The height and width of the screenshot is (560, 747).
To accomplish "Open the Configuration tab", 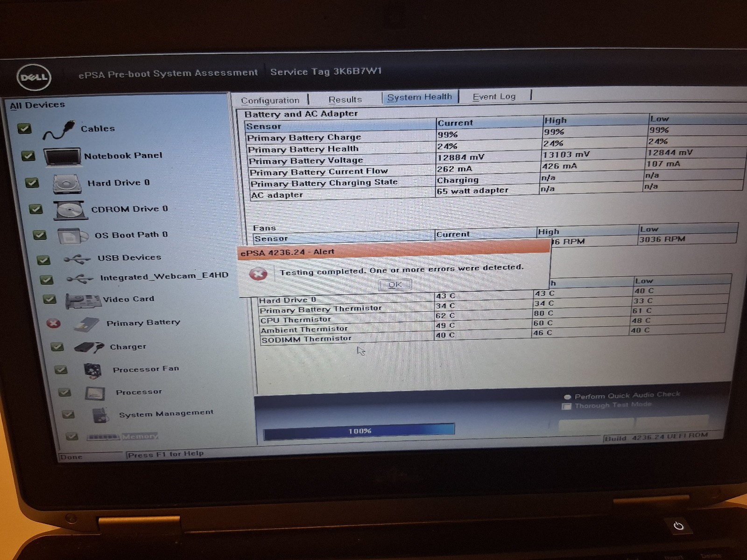I will [x=270, y=100].
